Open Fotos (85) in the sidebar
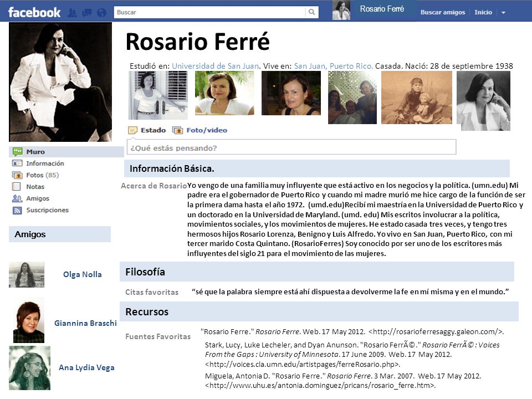 pos(43,175)
